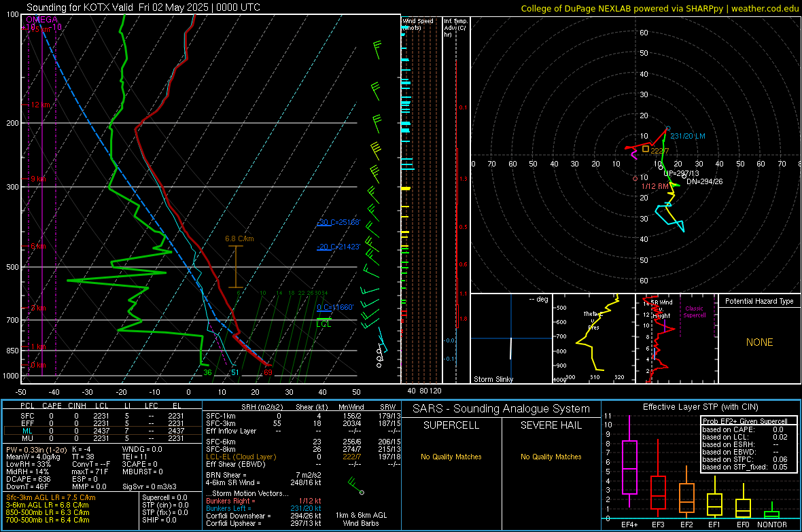Click the 'DN=294/26' hodograph label
This screenshot has height=532, width=802.
point(704,181)
